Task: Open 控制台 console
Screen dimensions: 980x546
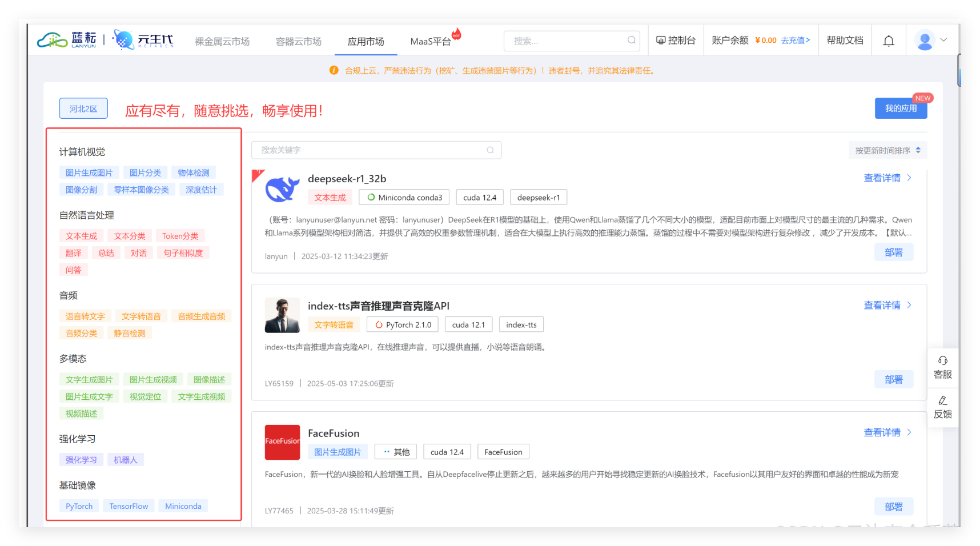Action: click(x=676, y=40)
